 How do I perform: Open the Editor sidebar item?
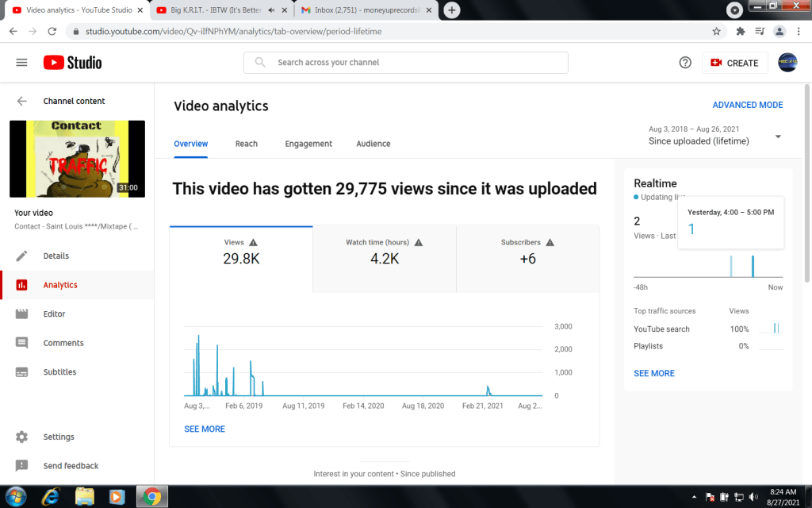pyautogui.click(x=54, y=314)
